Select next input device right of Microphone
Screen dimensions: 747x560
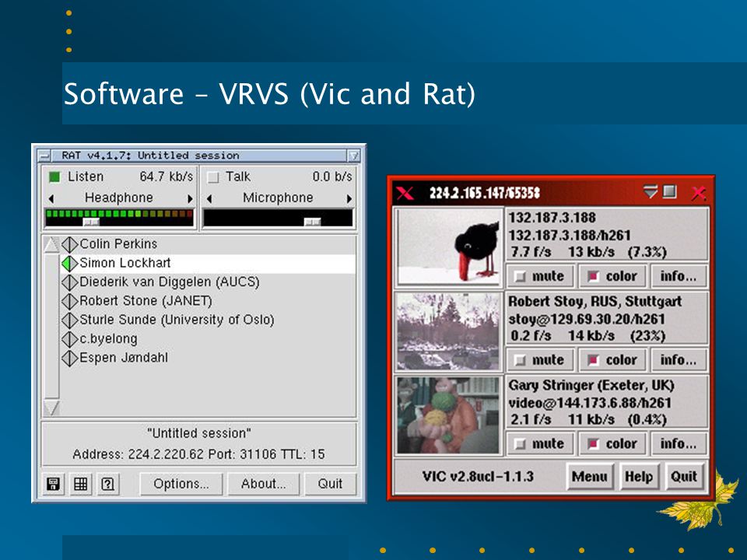(x=349, y=198)
